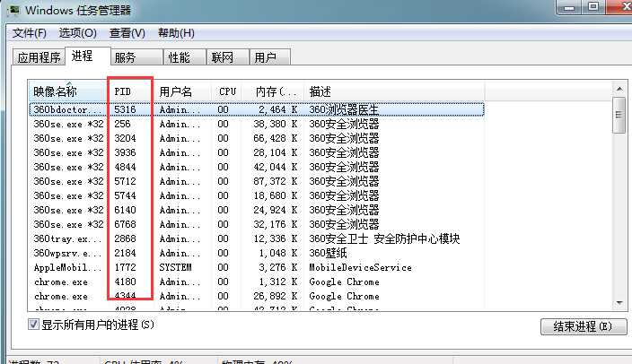Viewport: 632px width, 364px height.
Task: Click the scrollbar down arrow
Action: (x=619, y=303)
